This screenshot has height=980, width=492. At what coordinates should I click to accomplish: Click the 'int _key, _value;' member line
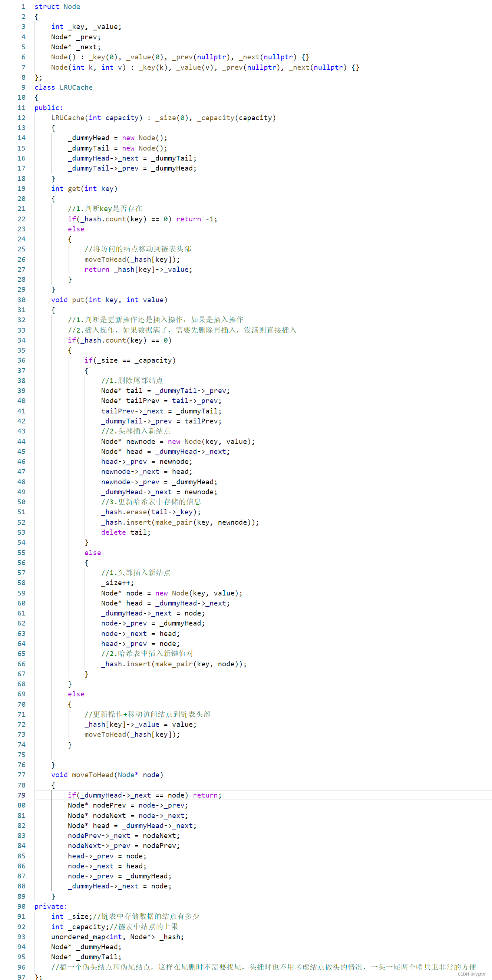[86, 27]
